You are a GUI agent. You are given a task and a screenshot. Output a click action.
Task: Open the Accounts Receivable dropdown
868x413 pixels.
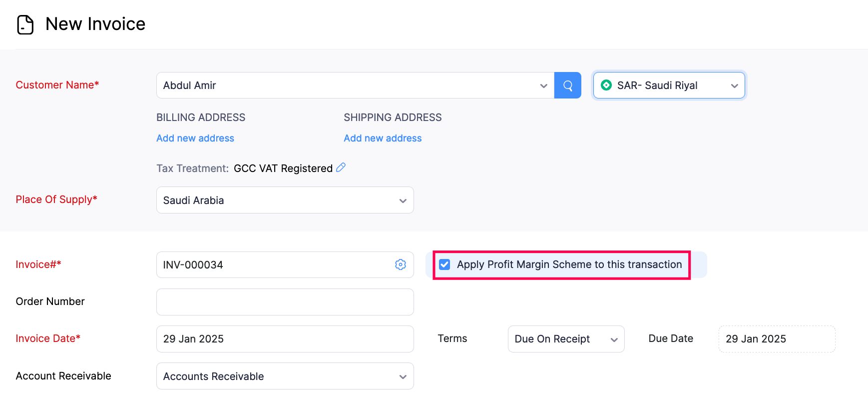(x=285, y=376)
